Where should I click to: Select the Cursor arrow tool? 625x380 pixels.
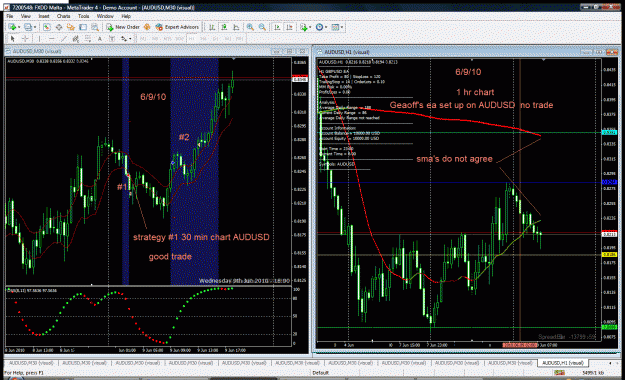13,39
